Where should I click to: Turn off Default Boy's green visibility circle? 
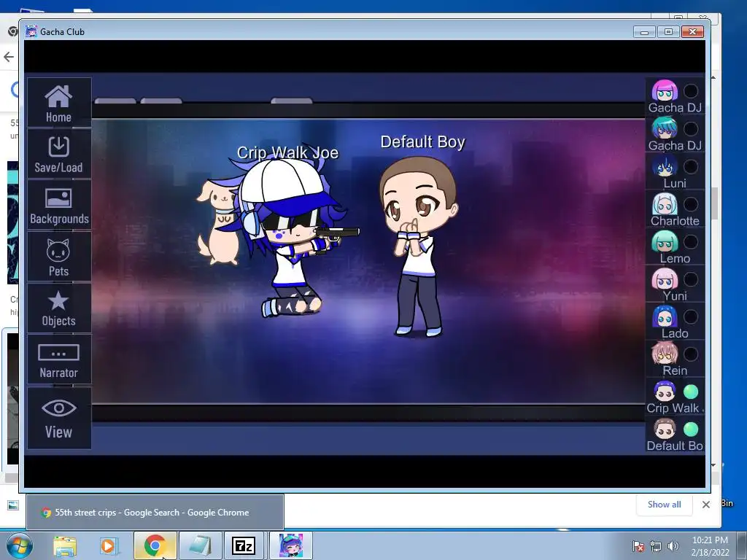click(x=691, y=429)
